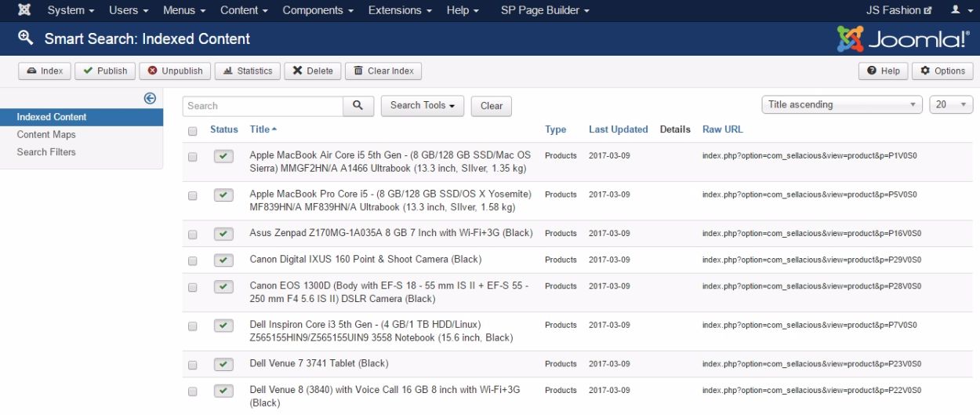This screenshot has height=415, width=980.
Task: Open the Options settings button
Action: pyautogui.click(x=942, y=71)
